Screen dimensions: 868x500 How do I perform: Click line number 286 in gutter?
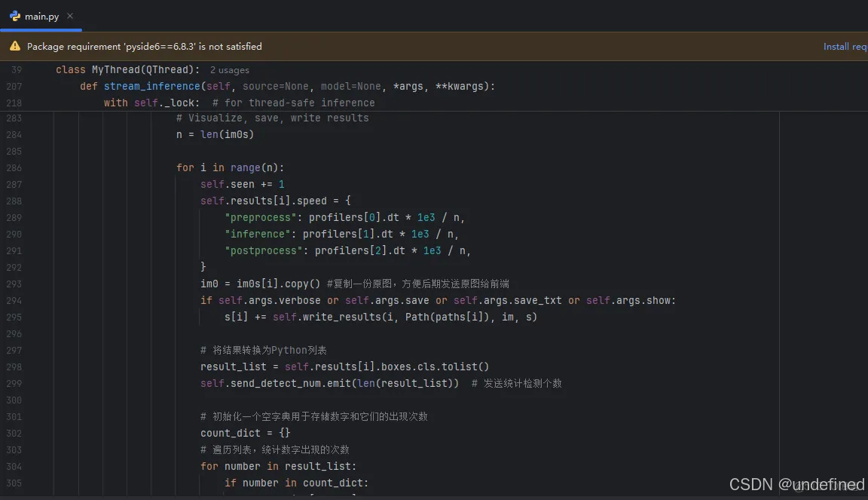[14, 167]
